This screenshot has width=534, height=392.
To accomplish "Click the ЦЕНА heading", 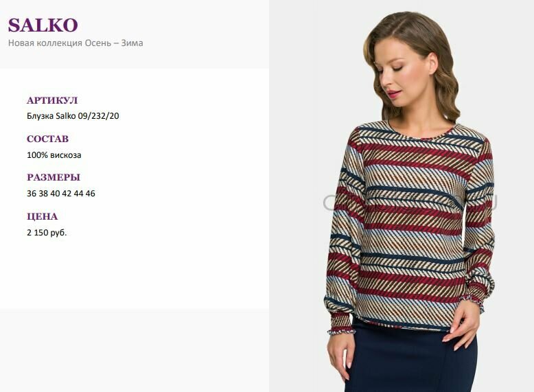I will [43, 216].
